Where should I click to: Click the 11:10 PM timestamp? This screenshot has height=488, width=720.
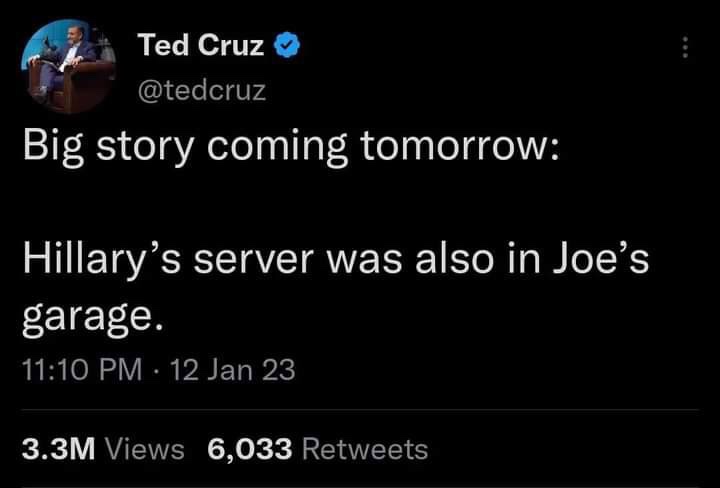82,370
